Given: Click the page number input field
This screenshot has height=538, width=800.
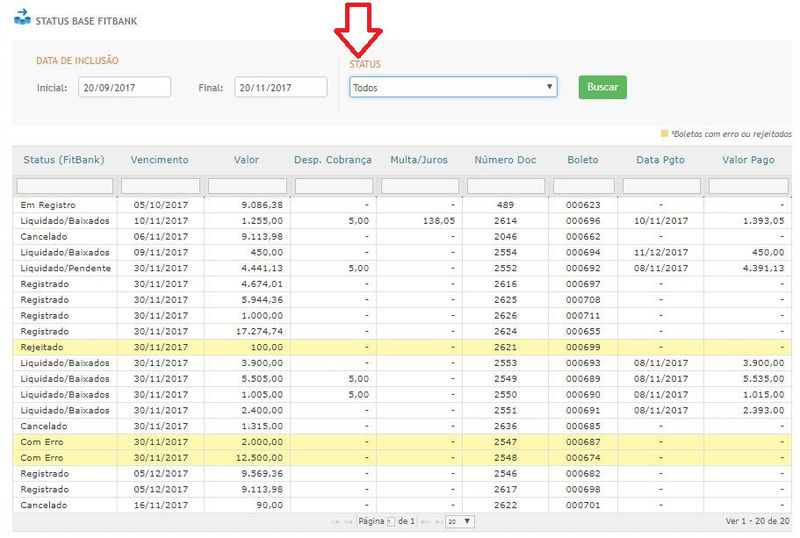Looking at the screenshot, I should [391, 522].
